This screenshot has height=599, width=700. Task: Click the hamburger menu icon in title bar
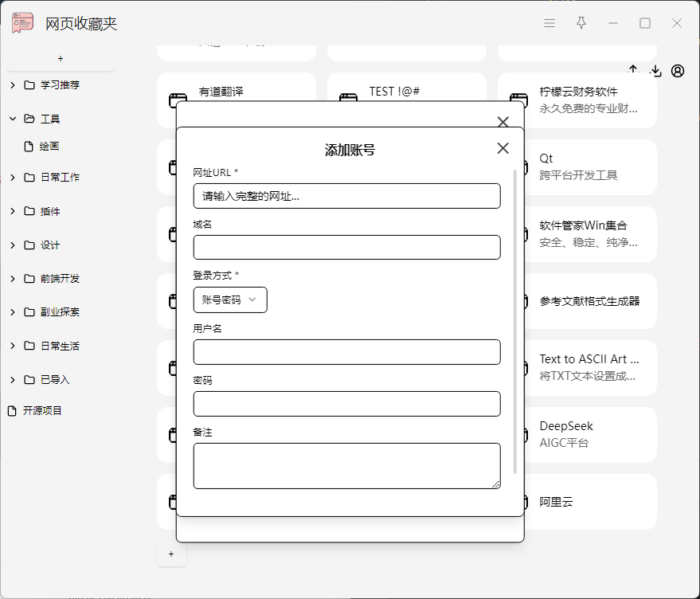pos(549,23)
